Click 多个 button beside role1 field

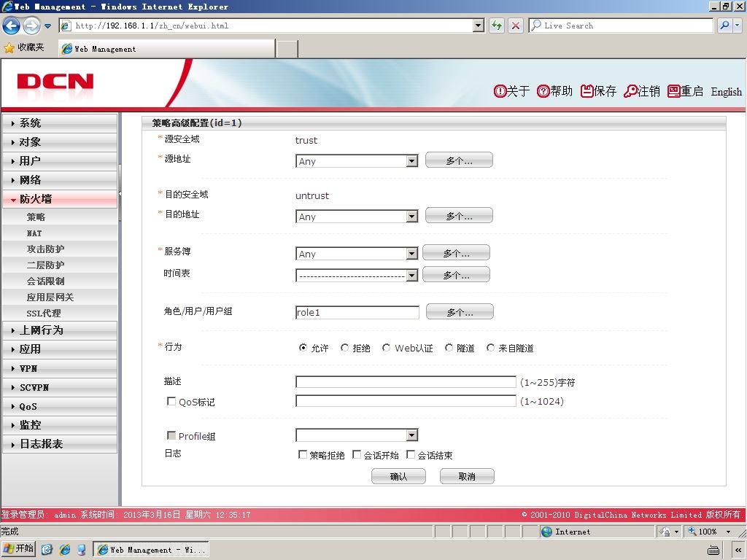pyautogui.click(x=460, y=312)
